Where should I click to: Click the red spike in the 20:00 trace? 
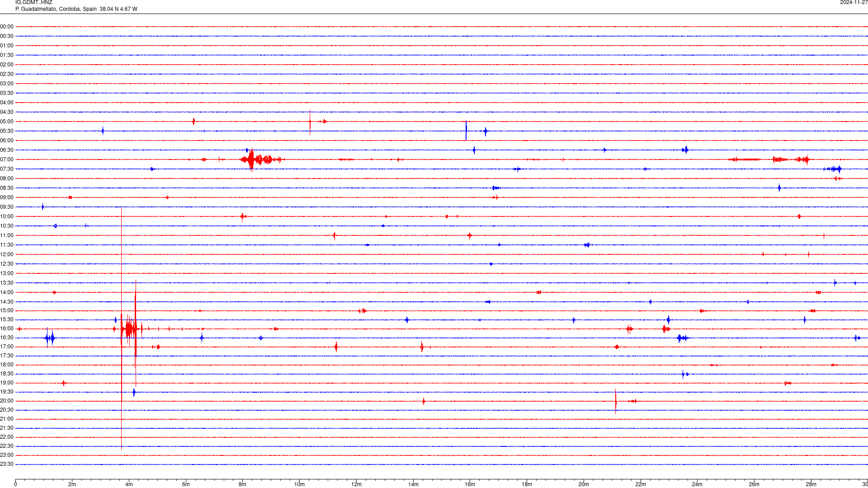coord(615,401)
